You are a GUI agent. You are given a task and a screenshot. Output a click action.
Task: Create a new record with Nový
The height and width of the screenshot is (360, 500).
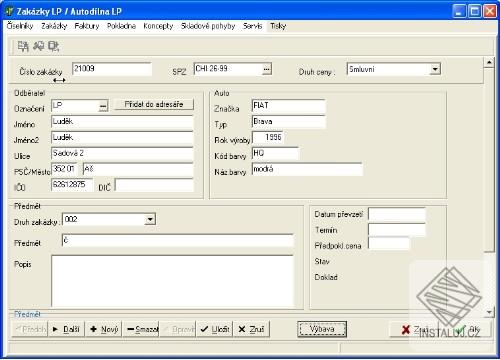pyautogui.click(x=104, y=329)
